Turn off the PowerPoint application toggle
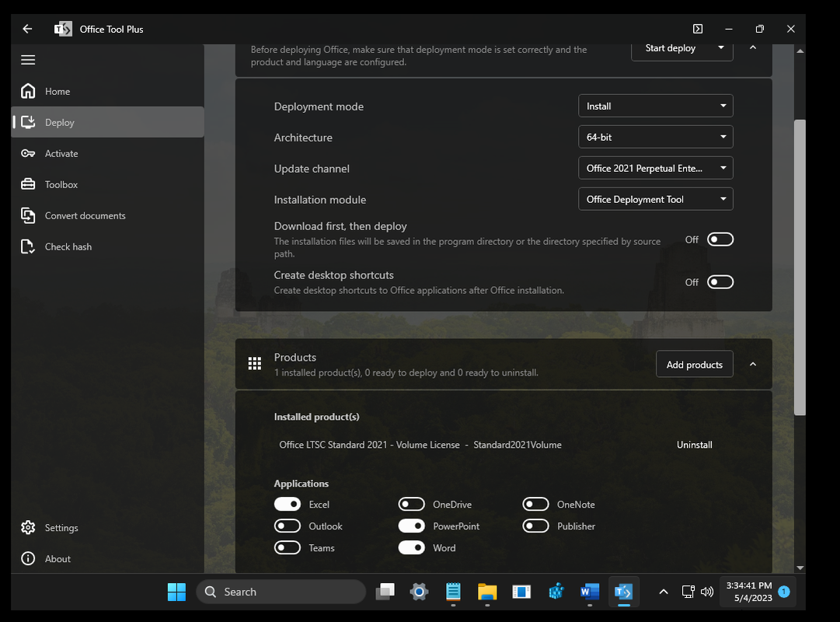Image resolution: width=840 pixels, height=622 pixels. pos(411,526)
